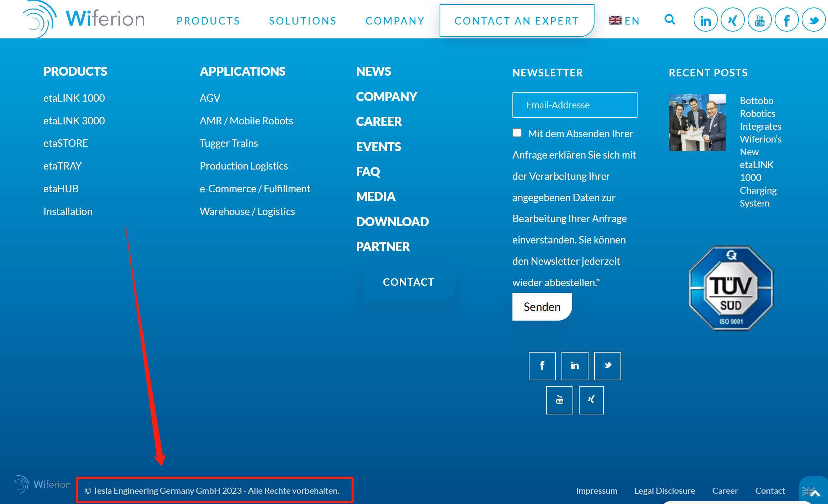This screenshot has height=504, width=828.
Task: Click the CONTACT button in footer
Action: 409,282
